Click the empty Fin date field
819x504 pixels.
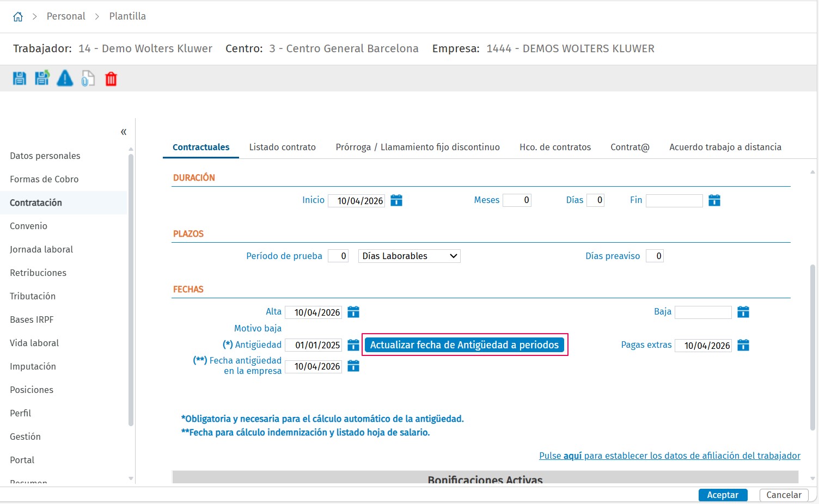[674, 200]
